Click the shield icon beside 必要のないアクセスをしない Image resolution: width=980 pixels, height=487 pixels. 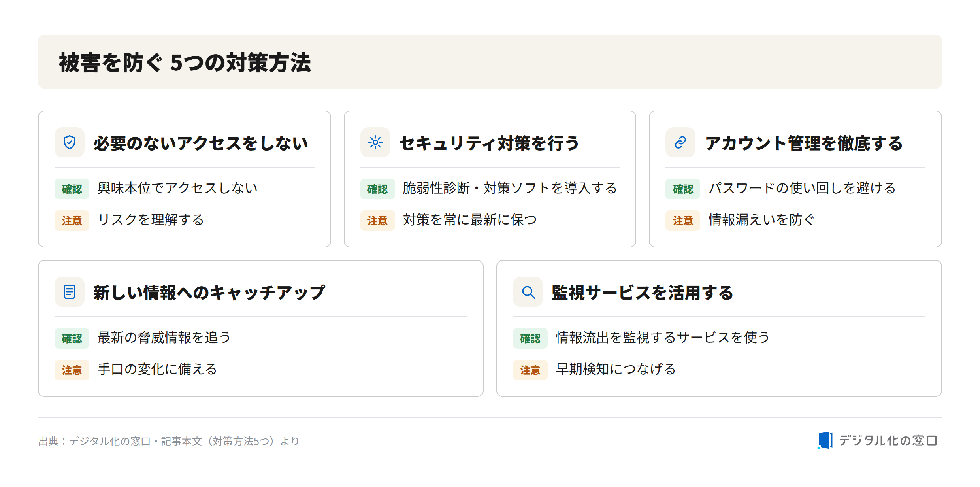click(70, 142)
